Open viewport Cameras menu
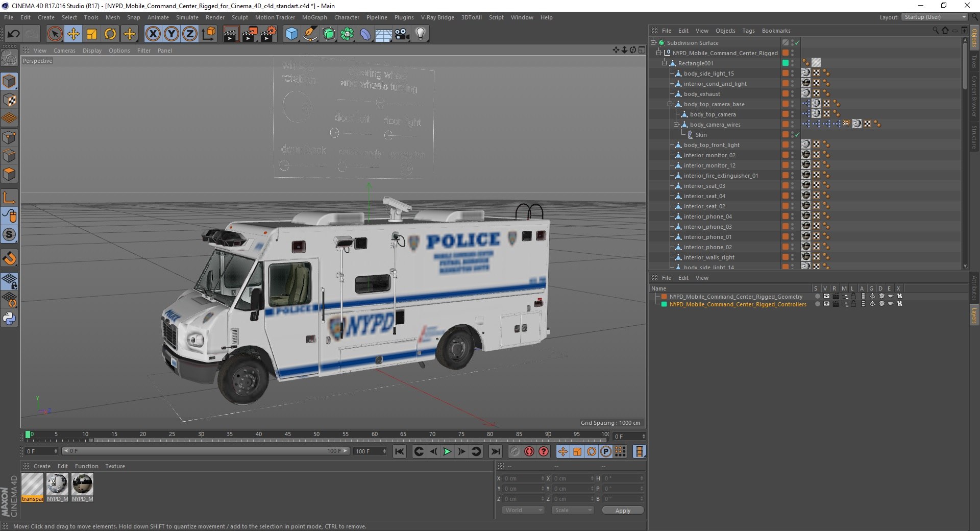 [64, 51]
